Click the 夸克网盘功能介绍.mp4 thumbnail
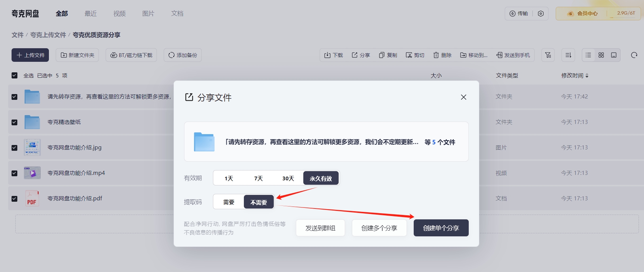 point(32,173)
